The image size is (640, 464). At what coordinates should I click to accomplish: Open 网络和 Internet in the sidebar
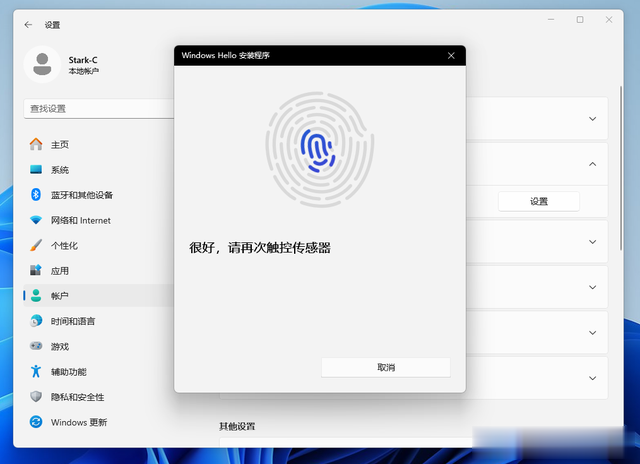(99, 220)
